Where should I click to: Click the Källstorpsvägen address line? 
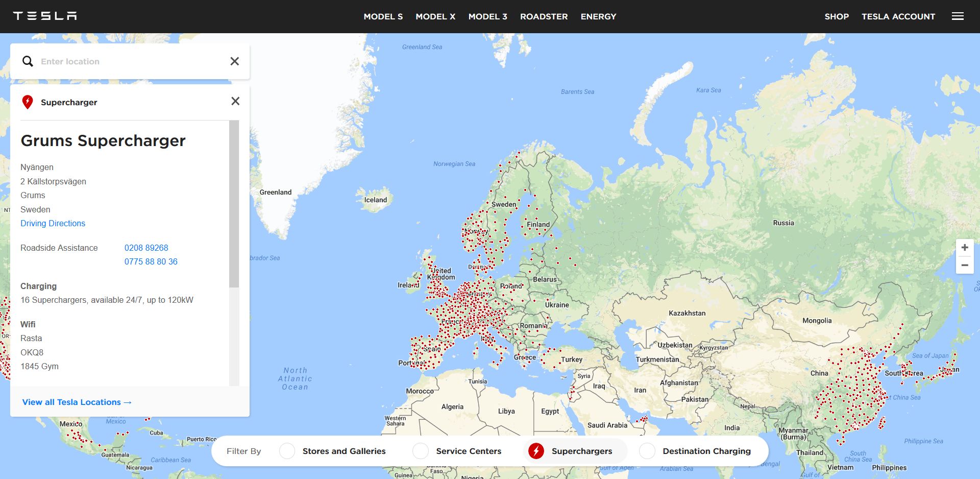tap(53, 181)
